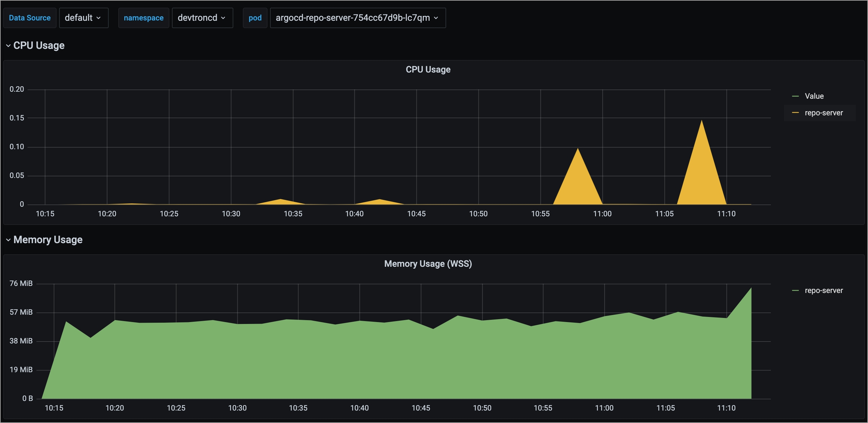
Task: Open the devtroncd namespace dropdown
Action: pos(202,18)
